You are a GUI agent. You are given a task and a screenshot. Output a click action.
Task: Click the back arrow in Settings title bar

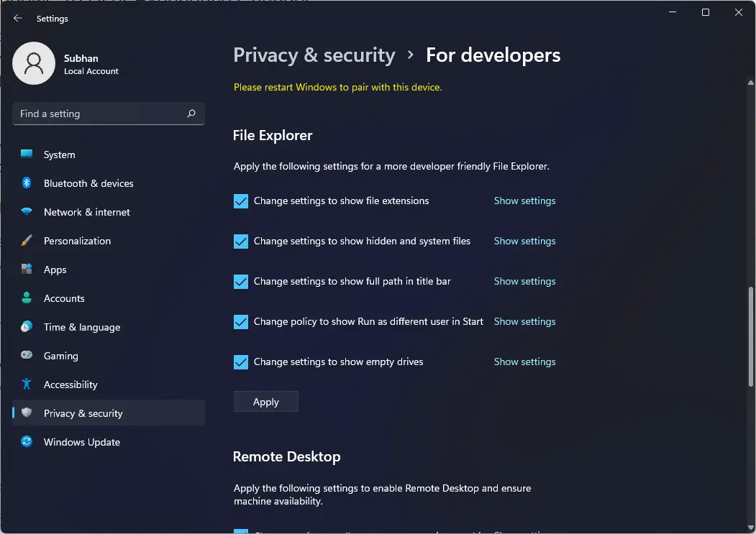tap(18, 18)
